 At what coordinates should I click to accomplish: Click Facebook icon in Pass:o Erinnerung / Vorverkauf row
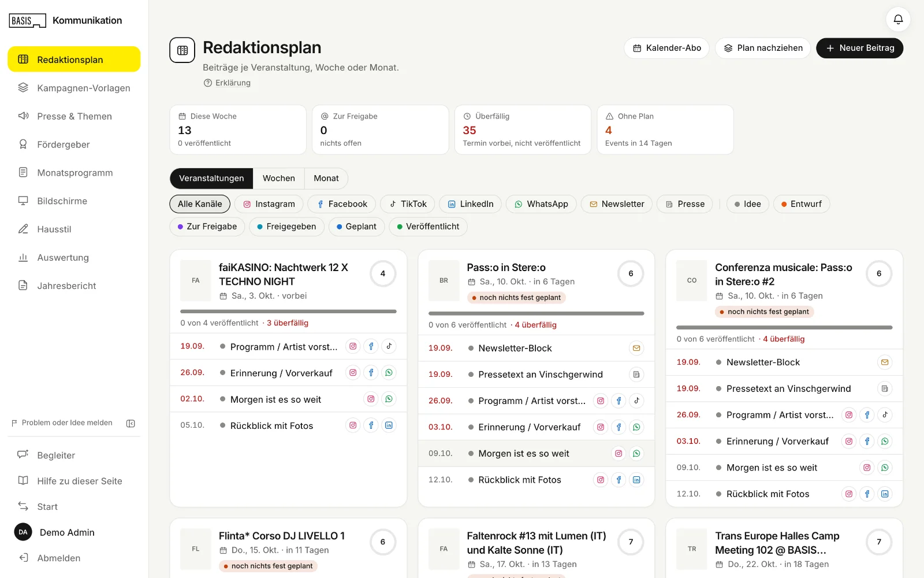(619, 427)
